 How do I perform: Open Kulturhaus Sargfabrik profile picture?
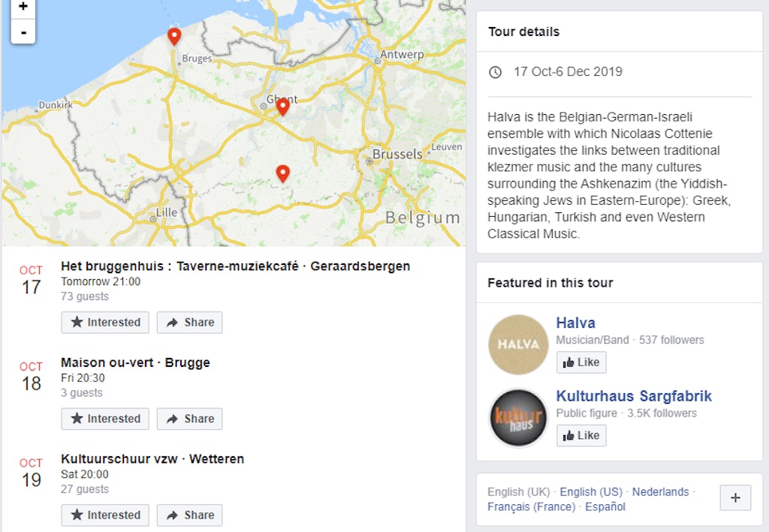click(518, 418)
